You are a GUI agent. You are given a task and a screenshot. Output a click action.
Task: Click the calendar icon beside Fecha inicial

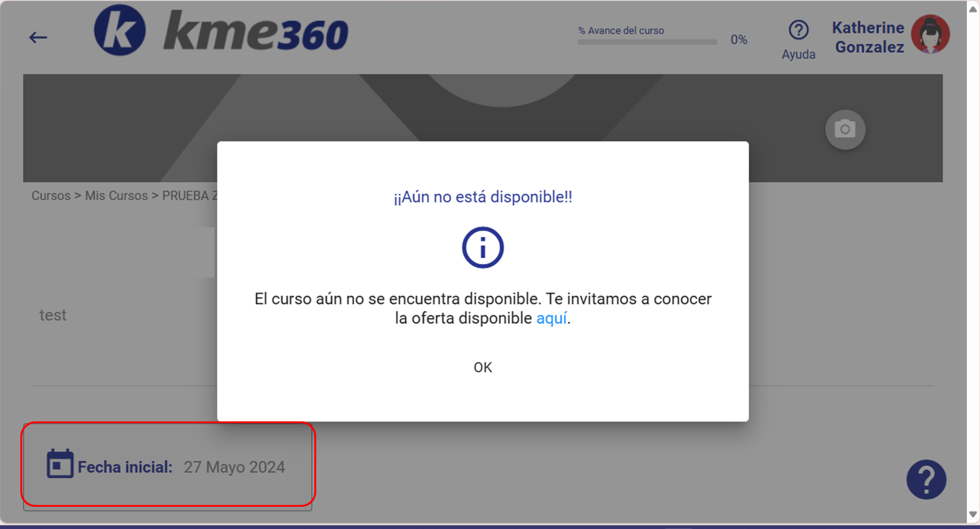click(60, 464)
